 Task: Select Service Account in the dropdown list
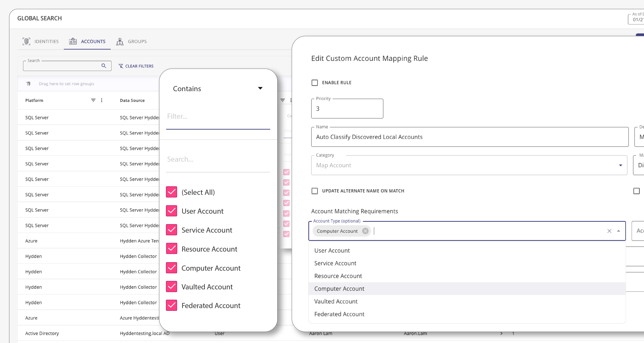(x=335, y=263)
